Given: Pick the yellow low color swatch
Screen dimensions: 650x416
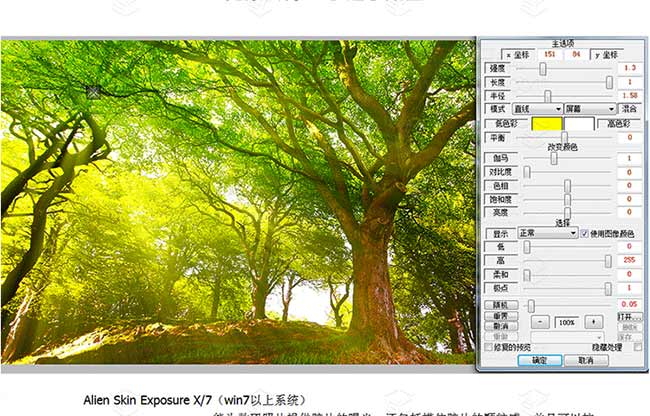Looking at the screenshot, I should (546, 123).
